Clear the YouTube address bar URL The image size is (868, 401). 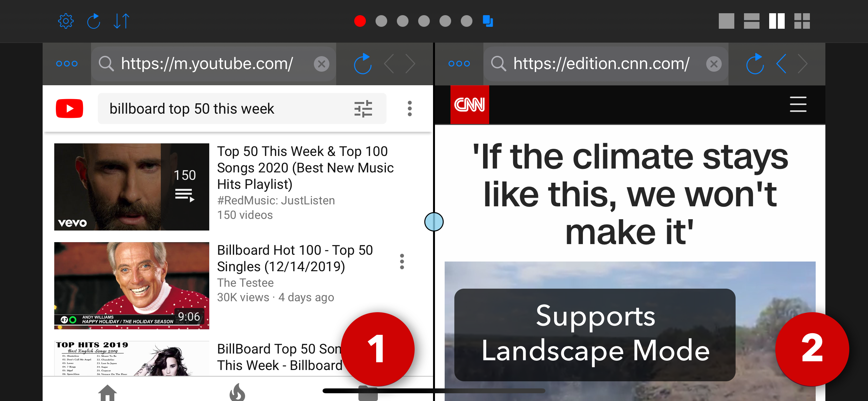(x=321, y=64)
